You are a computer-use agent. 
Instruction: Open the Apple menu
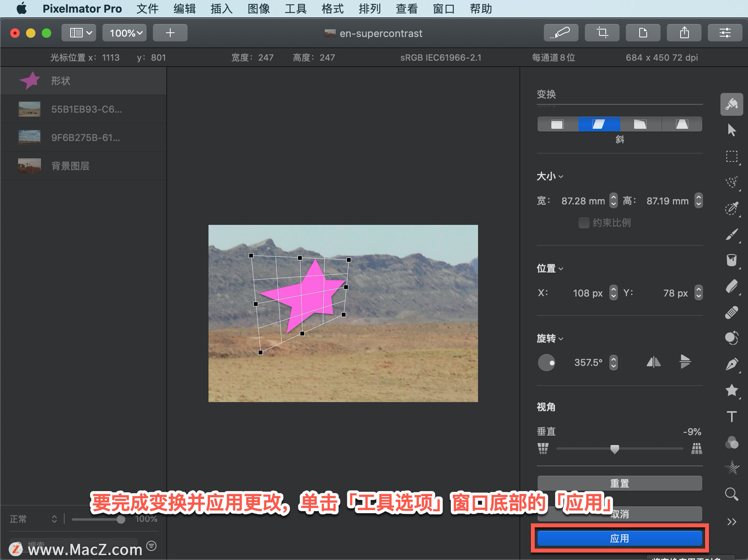point(22,8)
